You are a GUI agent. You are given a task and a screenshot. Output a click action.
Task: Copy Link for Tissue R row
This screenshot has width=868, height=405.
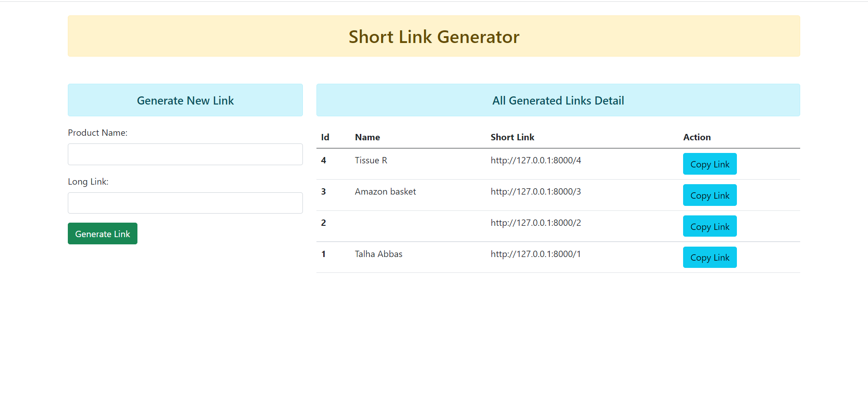[x=709, y=164]
